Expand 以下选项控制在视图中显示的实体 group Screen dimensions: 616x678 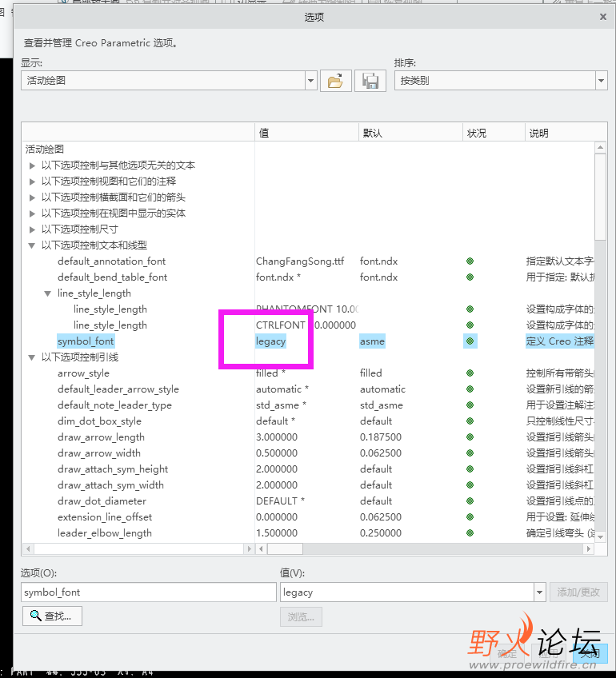tap(32, 213)
